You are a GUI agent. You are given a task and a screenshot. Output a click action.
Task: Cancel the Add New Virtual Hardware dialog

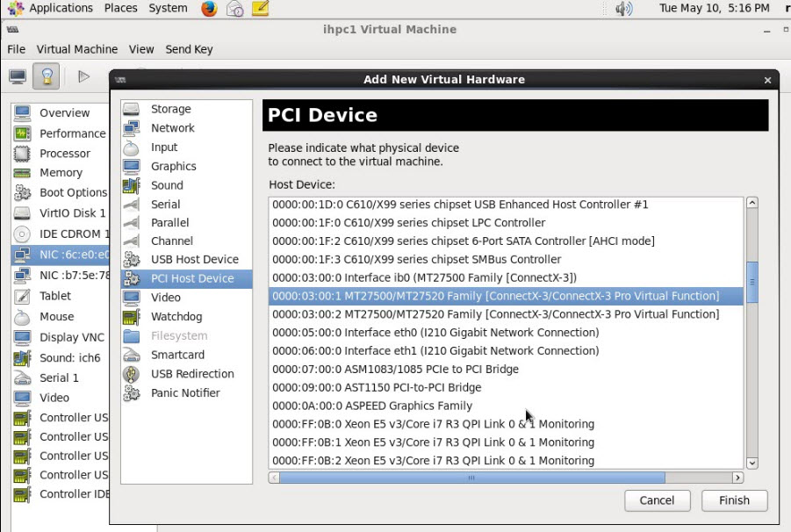point(657,500)
